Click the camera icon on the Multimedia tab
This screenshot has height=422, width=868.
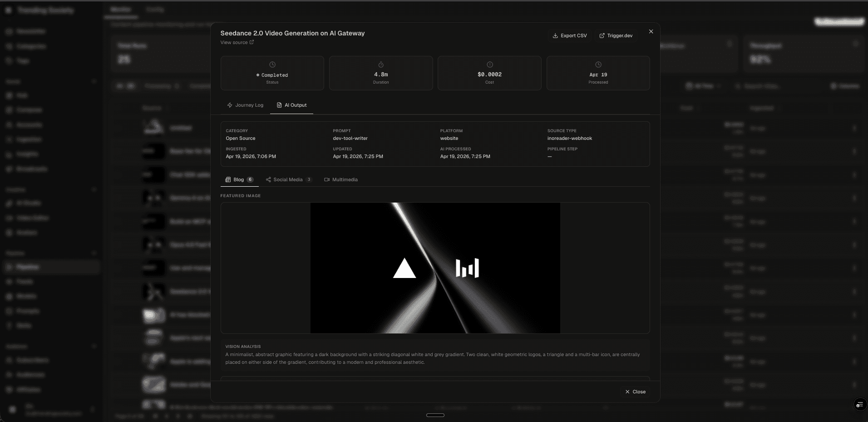coord(327,179)
